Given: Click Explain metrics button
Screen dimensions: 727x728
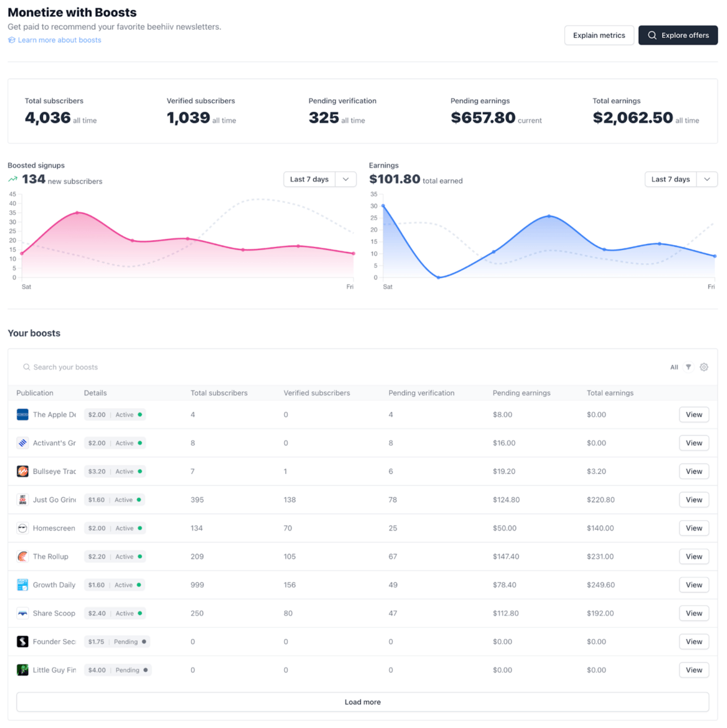Looking at the screenshot, I should tap(599, 35).
